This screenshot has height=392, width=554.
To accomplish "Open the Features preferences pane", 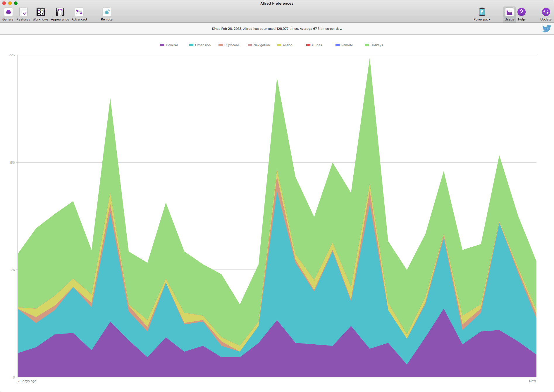I will click(23, 14).
